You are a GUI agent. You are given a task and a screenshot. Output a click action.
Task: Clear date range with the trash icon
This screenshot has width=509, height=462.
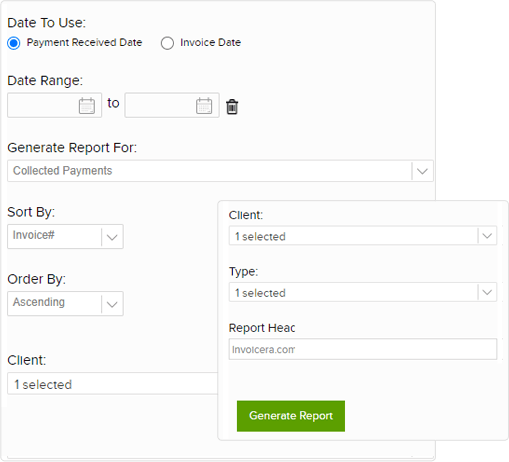(x=232, y=107)
